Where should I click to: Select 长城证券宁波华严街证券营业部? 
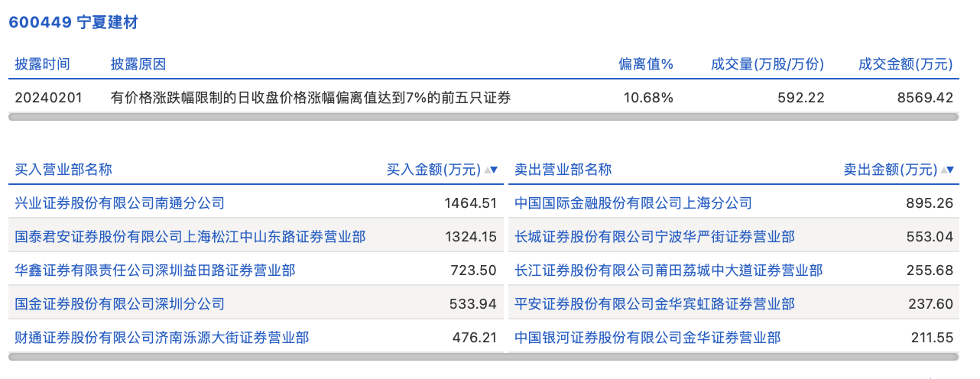point(655,236)
